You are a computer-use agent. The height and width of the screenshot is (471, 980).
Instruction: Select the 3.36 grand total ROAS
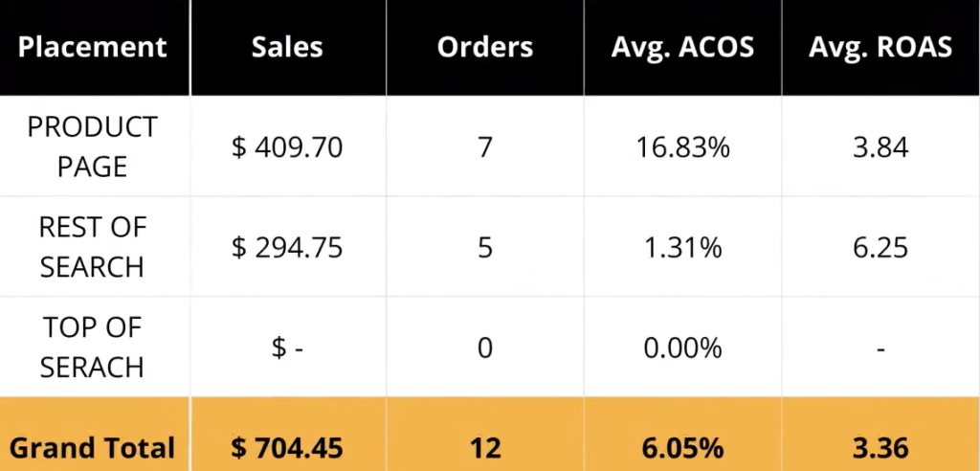(x=880, y=447)
